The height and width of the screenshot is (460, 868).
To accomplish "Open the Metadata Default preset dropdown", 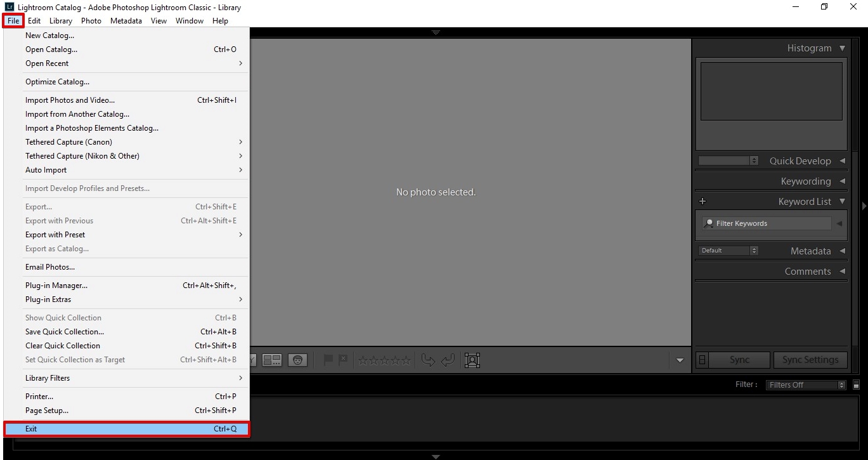I will click(x=729, y=251).
